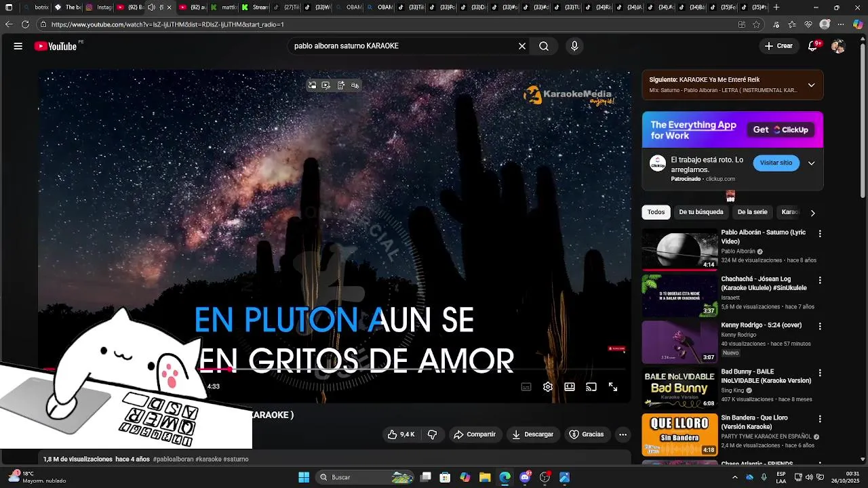This screenshot has height=488, width=868.
Task: Click the taskbar Buscar search box
Action: point(366,477)
